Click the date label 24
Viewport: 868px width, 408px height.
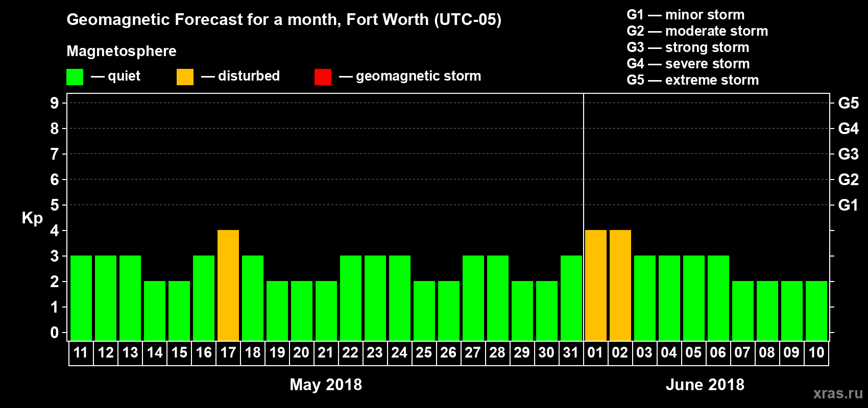coord(399,352)
